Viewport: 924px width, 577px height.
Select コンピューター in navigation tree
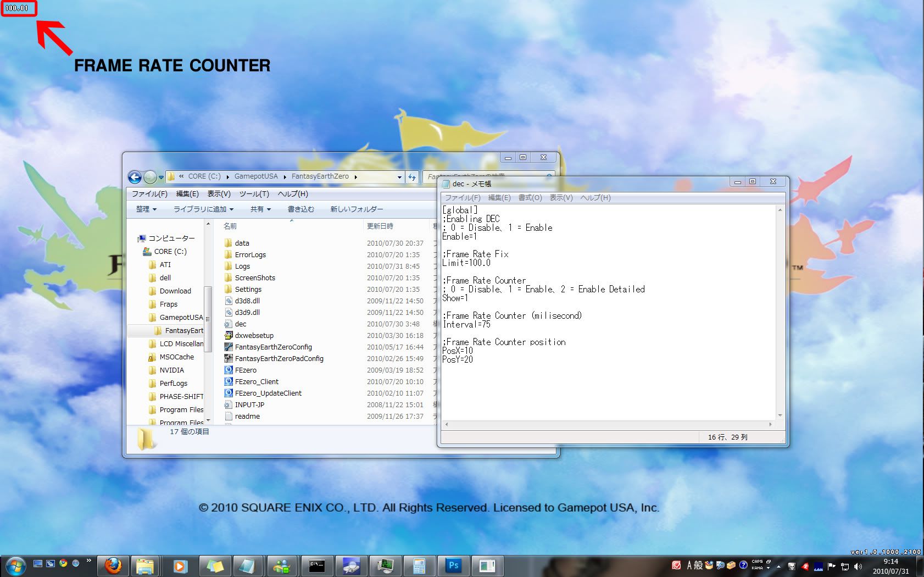click(171, 238)
